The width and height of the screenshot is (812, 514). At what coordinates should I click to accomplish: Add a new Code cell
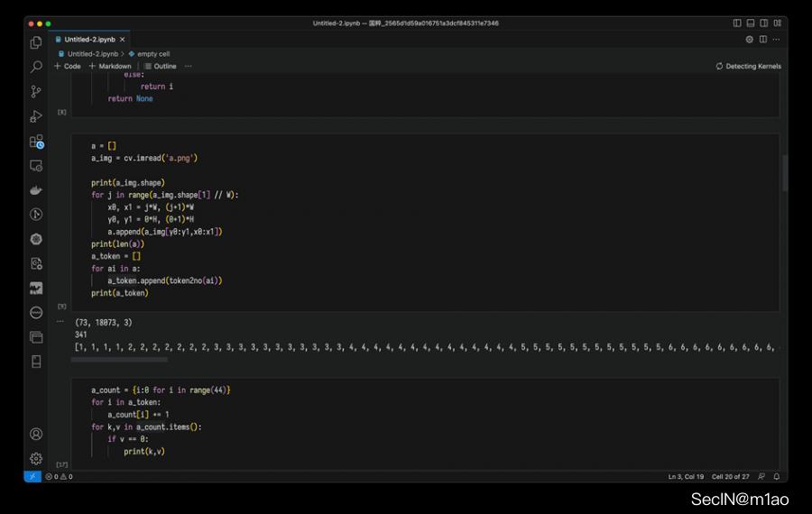coord(68,66)
